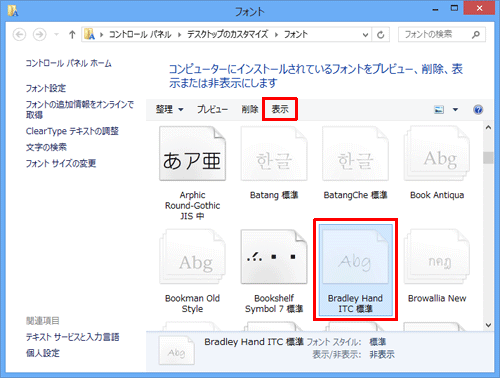Viewport: 500px width, 378px height.
Task: Select Bookshelf Symbol 7 font icon
Action: pos(274,257)
